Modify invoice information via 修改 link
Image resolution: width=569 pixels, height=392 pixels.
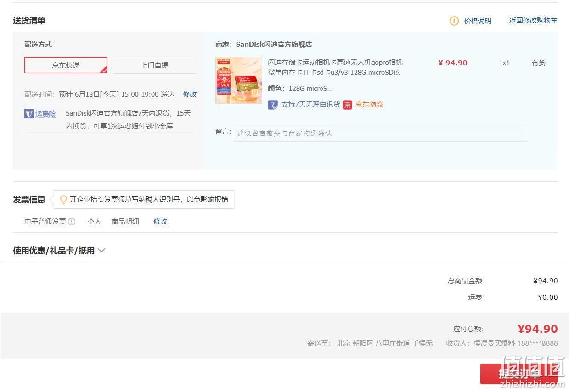(160, 221)
